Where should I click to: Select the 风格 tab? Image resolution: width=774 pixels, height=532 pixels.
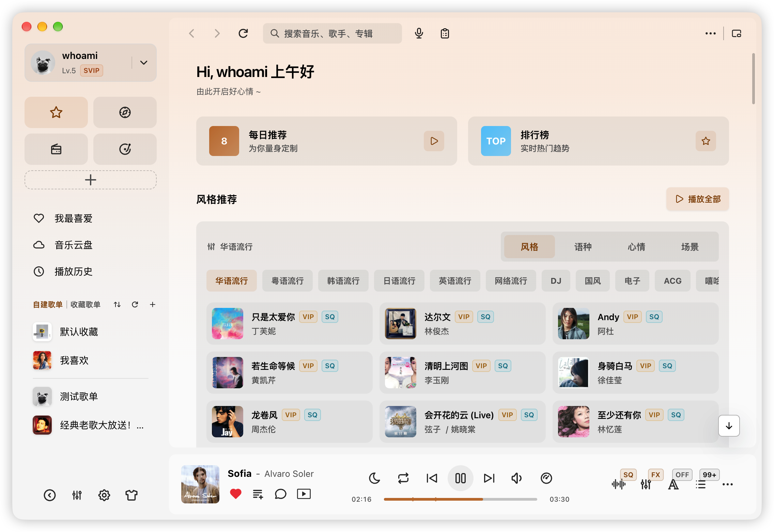tap(529, 247)
